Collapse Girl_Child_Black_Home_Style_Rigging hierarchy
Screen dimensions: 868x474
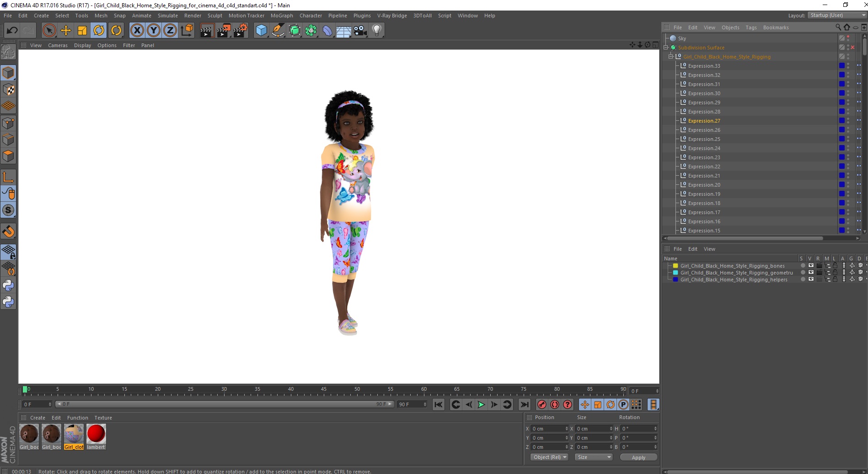click(x=671, y=57)
